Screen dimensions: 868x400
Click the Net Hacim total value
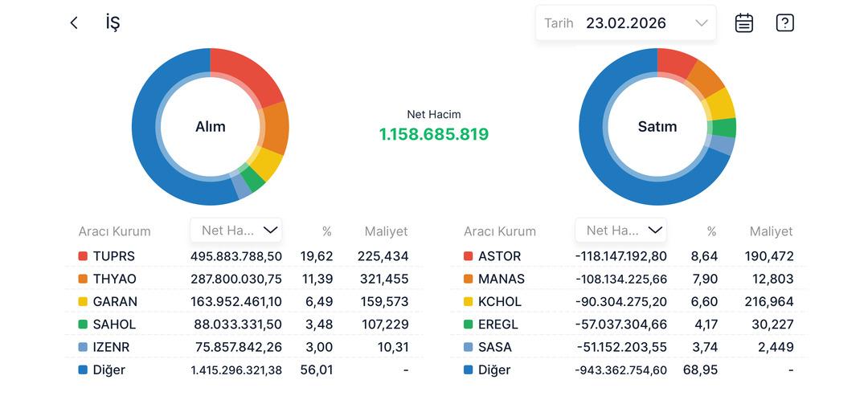tap(433, 134)
